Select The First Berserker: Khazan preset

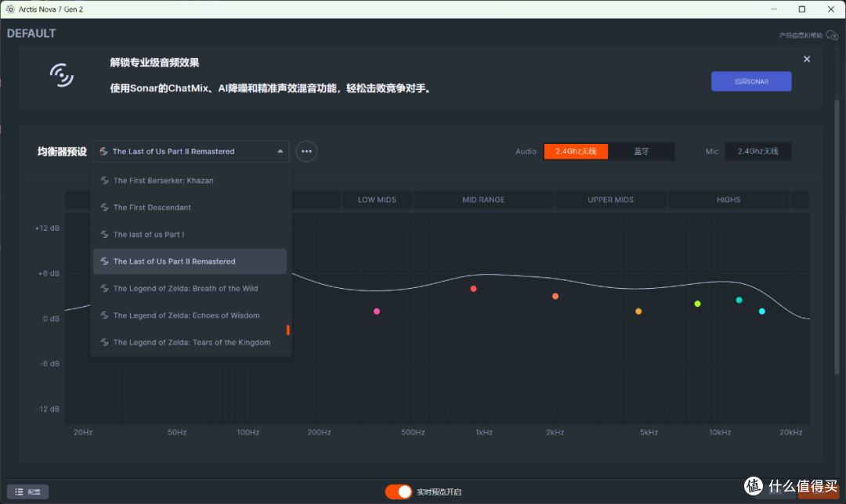[190, 181]
